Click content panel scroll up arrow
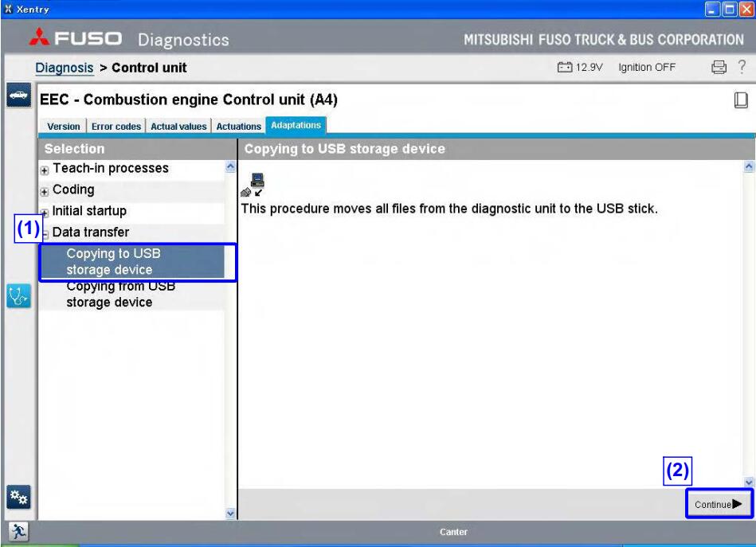This screenshot has width=756, height=547. click(749, 166)
